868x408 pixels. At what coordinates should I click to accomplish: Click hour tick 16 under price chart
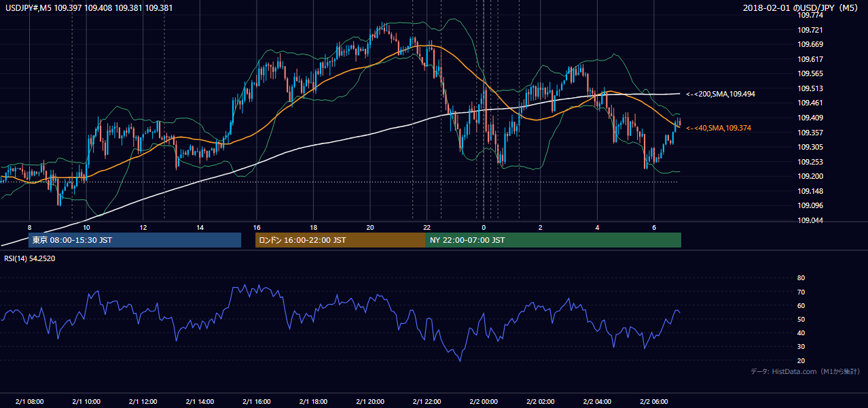tap(257, 227)
